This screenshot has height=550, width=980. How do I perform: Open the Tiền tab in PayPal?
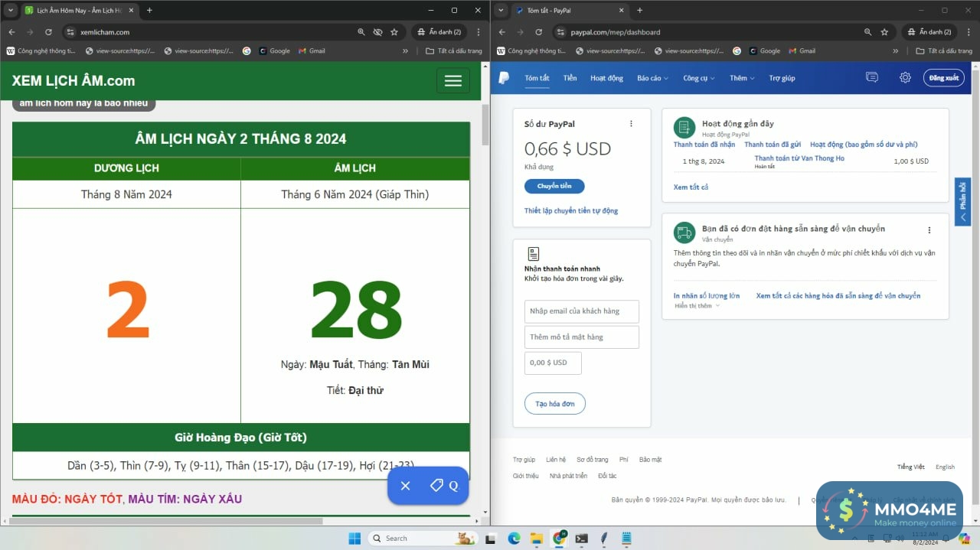570,78
